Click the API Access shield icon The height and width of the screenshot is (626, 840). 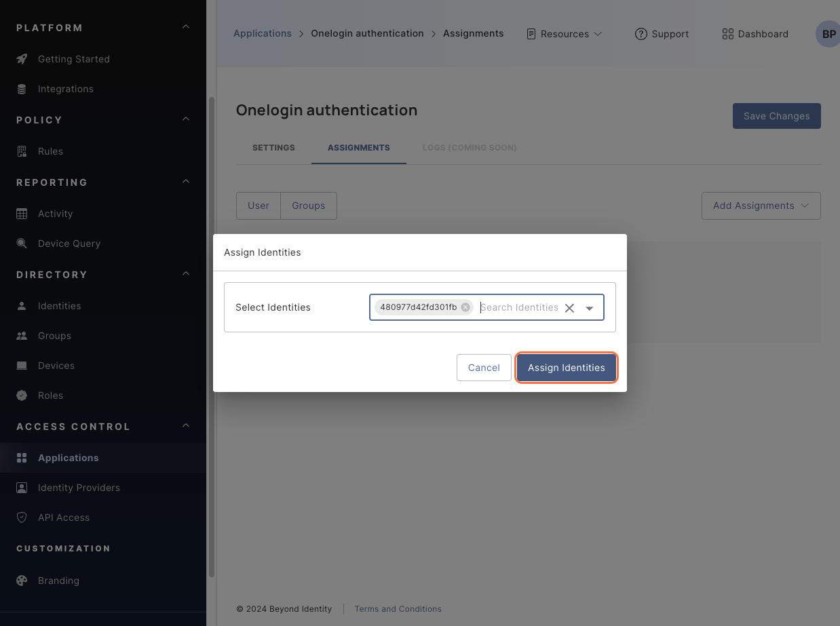point(22,517)
